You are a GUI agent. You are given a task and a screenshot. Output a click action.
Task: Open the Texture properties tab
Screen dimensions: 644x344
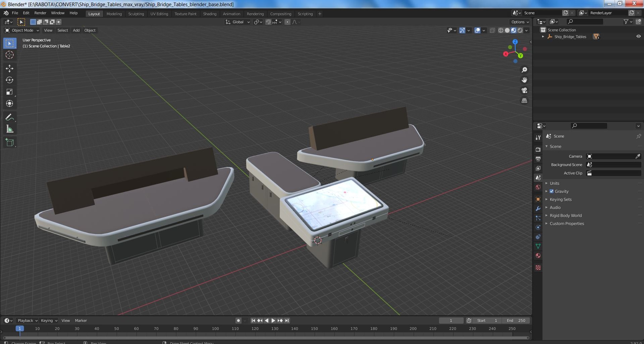(538, 268)
